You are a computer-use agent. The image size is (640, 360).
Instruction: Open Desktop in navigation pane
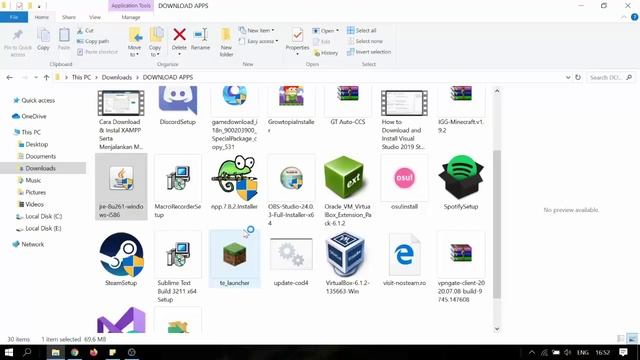tap(37, 144)
